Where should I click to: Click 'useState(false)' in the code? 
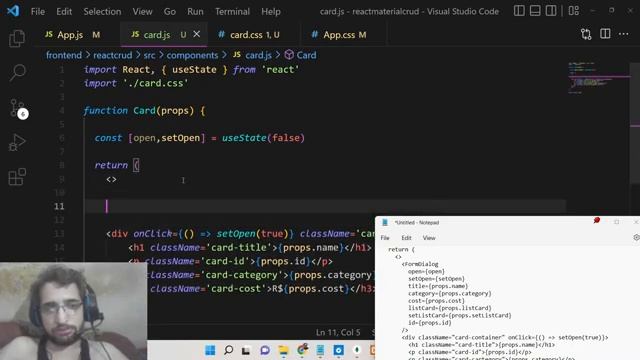pyautogui.click(x=263, y=138)
